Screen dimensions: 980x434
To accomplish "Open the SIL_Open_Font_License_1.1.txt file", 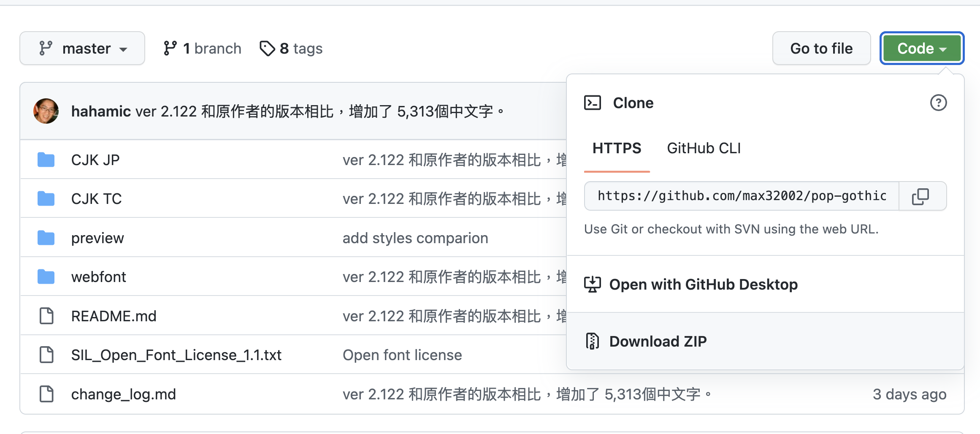I will pyautogui.click(x=176, y=355).
